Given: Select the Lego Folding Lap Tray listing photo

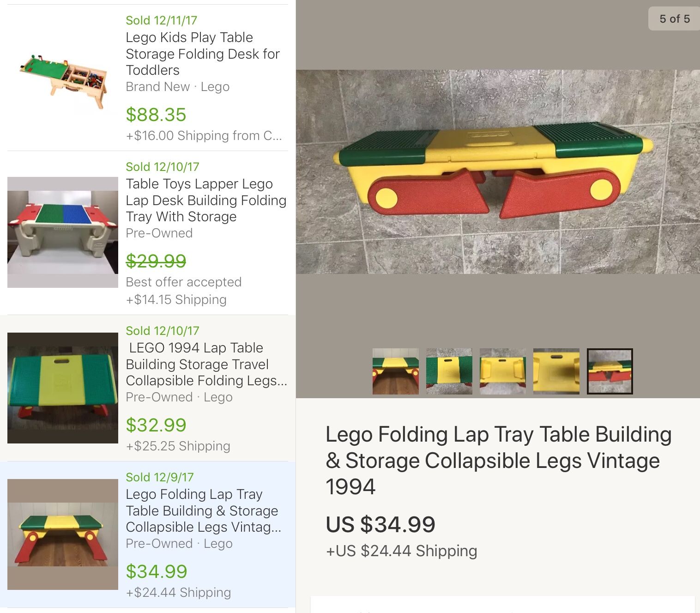Looking at the screenshot, I should coord(63,534).
